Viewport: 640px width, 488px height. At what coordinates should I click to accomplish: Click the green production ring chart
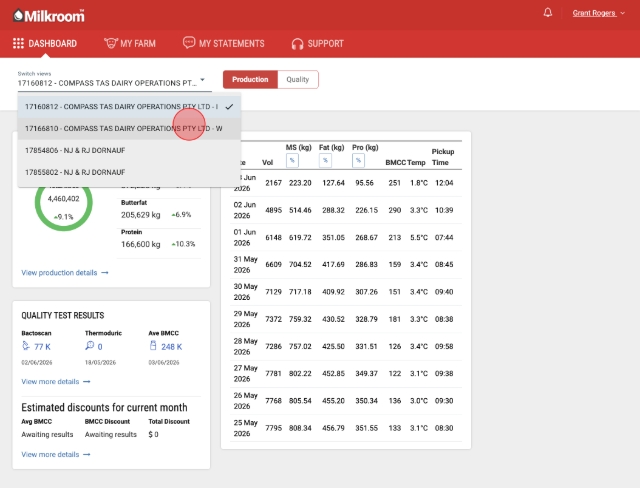click(64, 202)
